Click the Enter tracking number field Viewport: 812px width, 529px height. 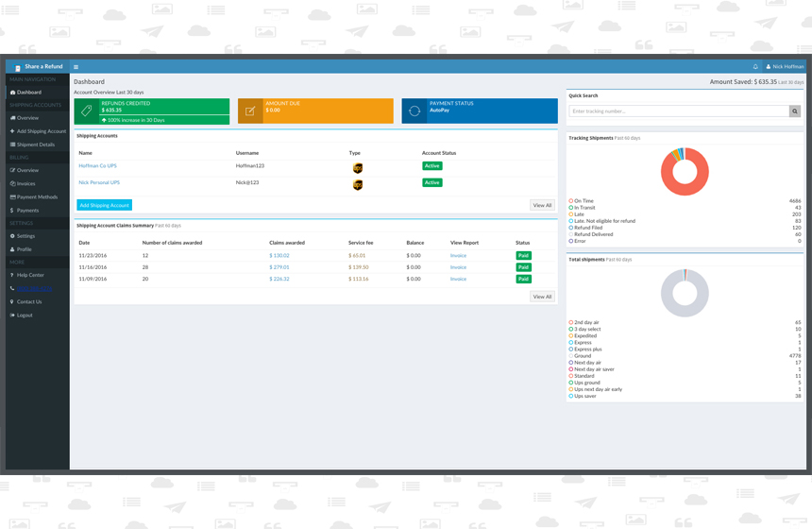click(679, 111)
